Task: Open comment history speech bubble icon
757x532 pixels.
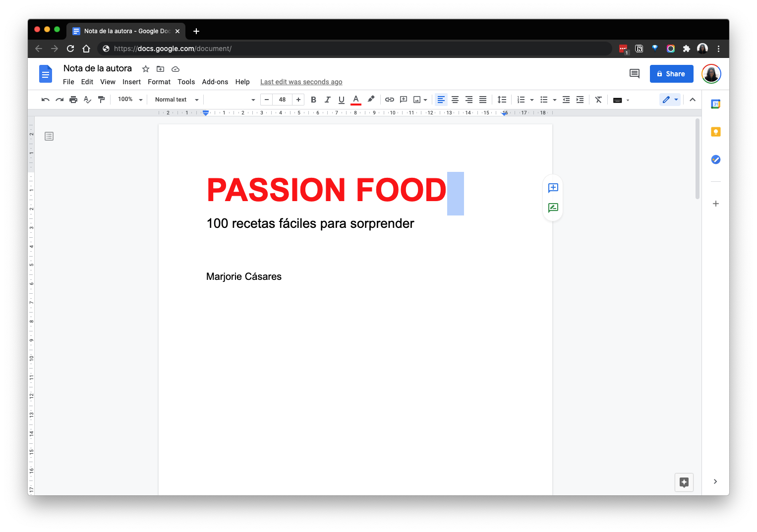Action: [x=634, y=74]
